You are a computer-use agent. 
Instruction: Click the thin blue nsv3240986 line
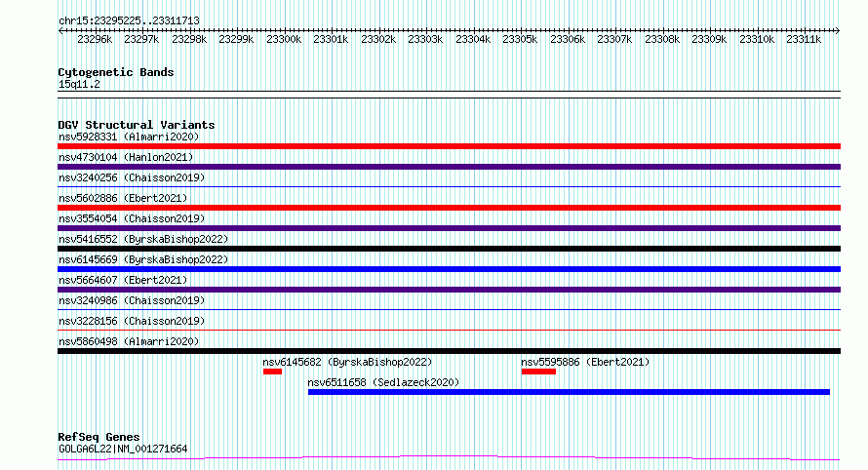pyautogui.click(x=449, y=310)
